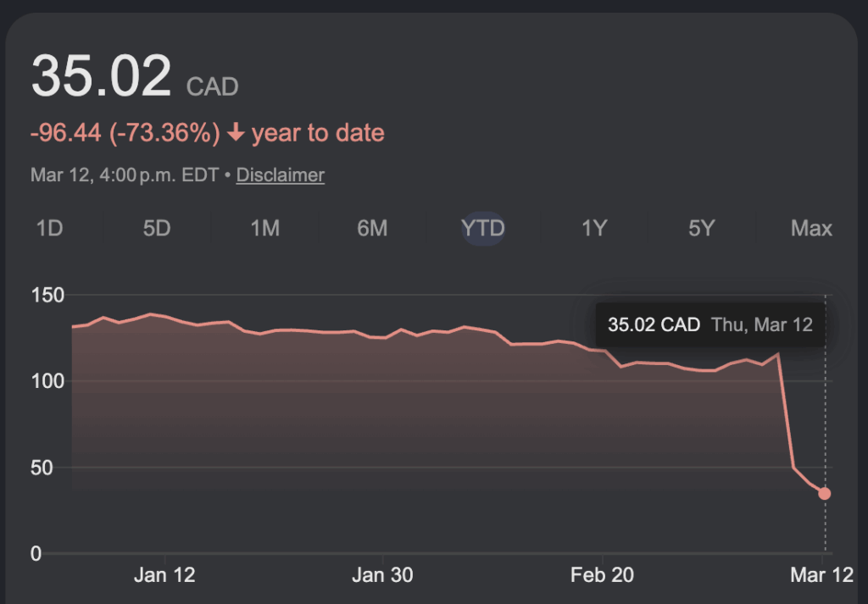Open the Max time range
Image resolution: width=868 pixels, height=604 pixels.
[810, 228]
